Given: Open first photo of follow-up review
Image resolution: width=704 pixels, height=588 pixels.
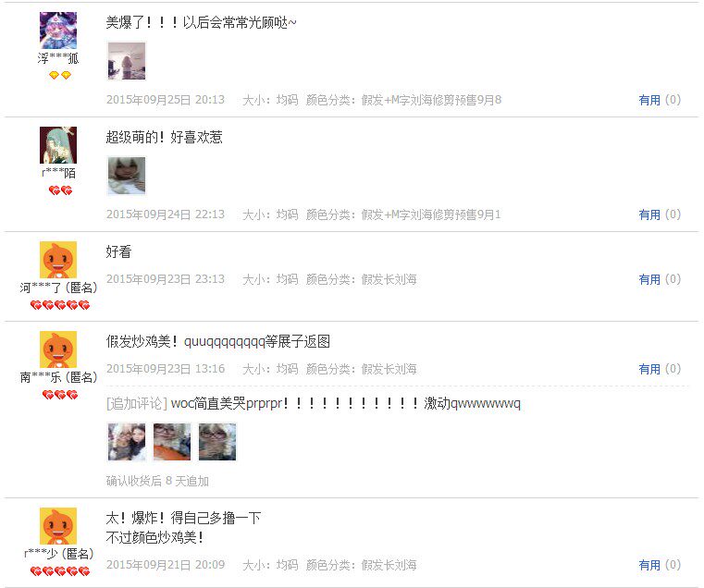Looking at the screenshot, I should pos(127,442).
